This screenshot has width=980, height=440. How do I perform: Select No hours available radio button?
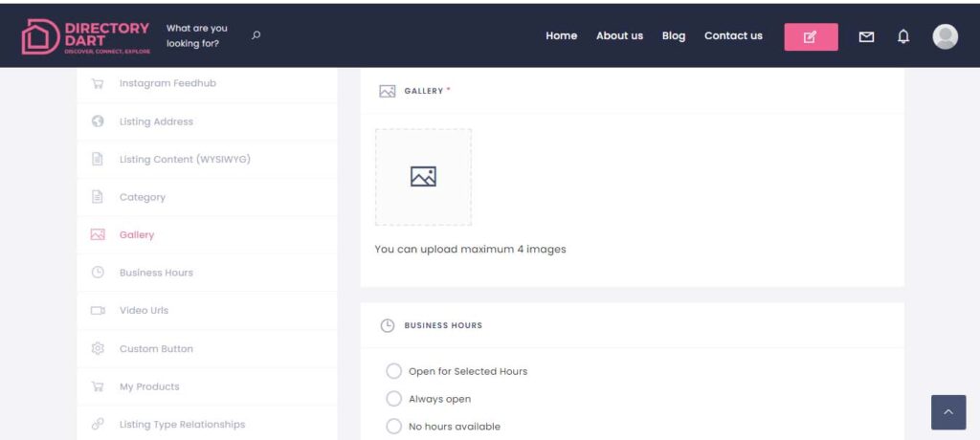pyautogui.click(x=393, y=427)
